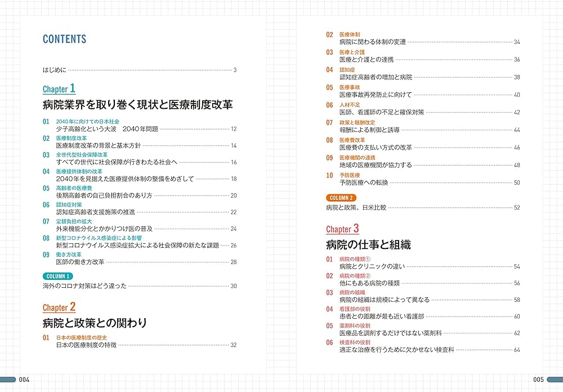Open the Chapter 2 heading
This screenshot has height=392, width=563.
[x=59, y=308]
